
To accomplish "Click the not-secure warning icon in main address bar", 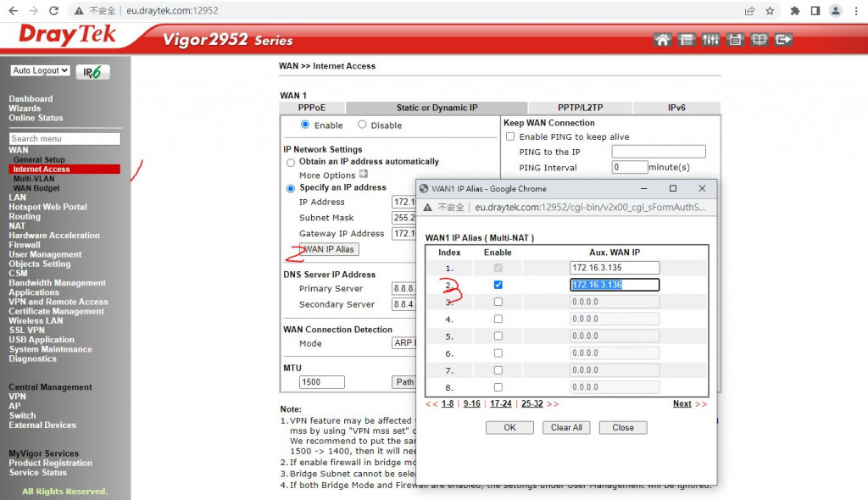I will click(x=79, y=10).
